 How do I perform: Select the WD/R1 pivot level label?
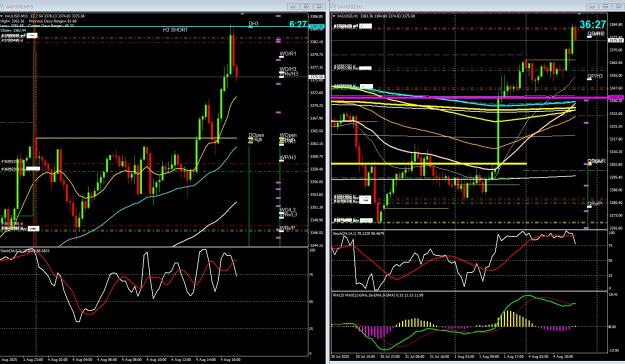click(288, 54)
